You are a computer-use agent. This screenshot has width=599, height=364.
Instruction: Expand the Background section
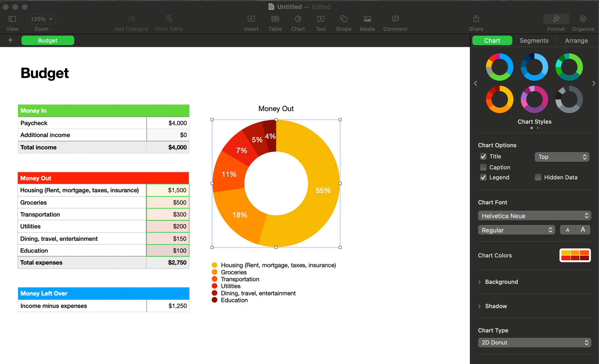tap(501, 282)
